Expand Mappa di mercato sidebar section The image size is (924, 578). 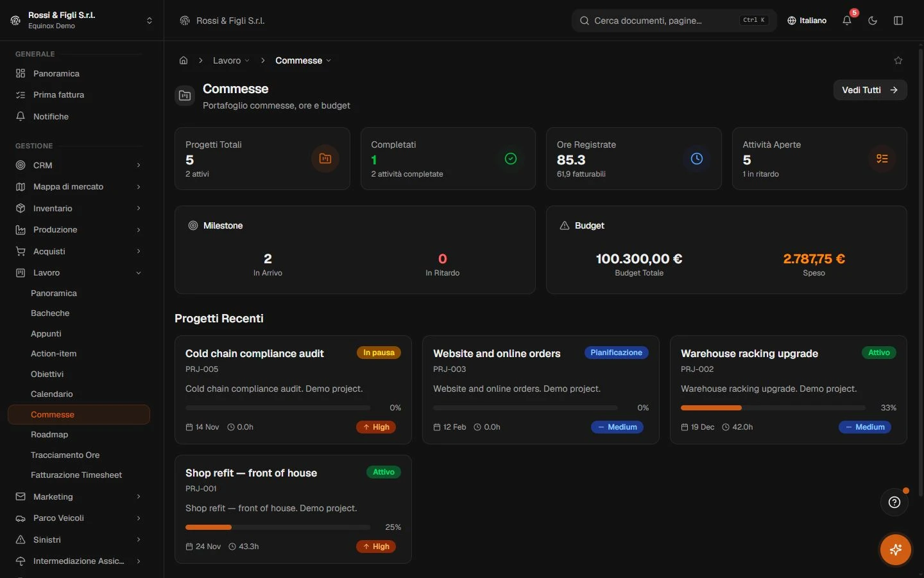point(79,187)
